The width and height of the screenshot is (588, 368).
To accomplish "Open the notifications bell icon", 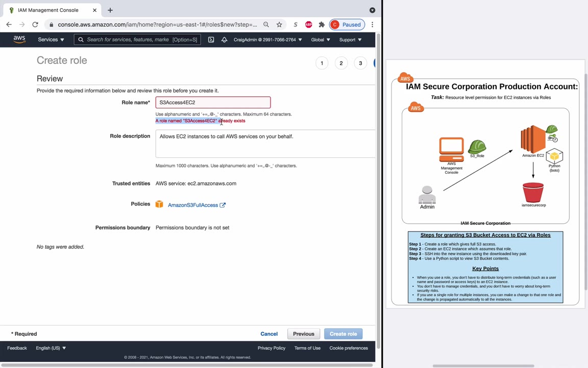I will point(224,39).
